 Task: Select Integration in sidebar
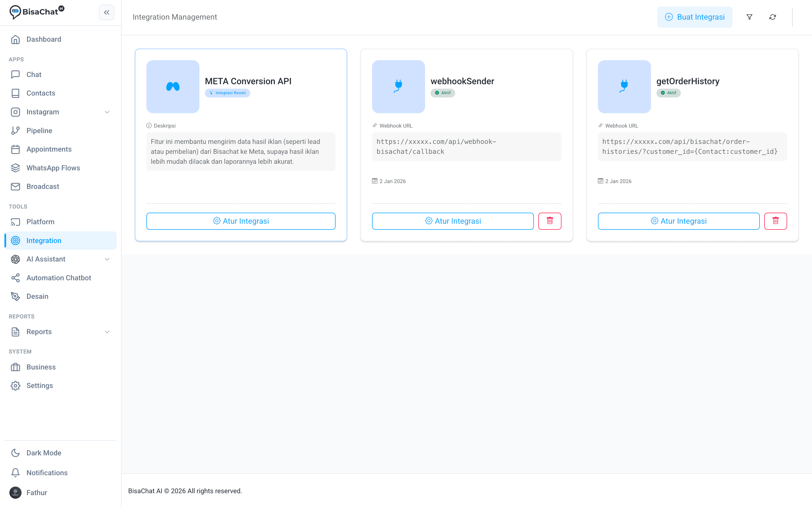click(60, 241)
